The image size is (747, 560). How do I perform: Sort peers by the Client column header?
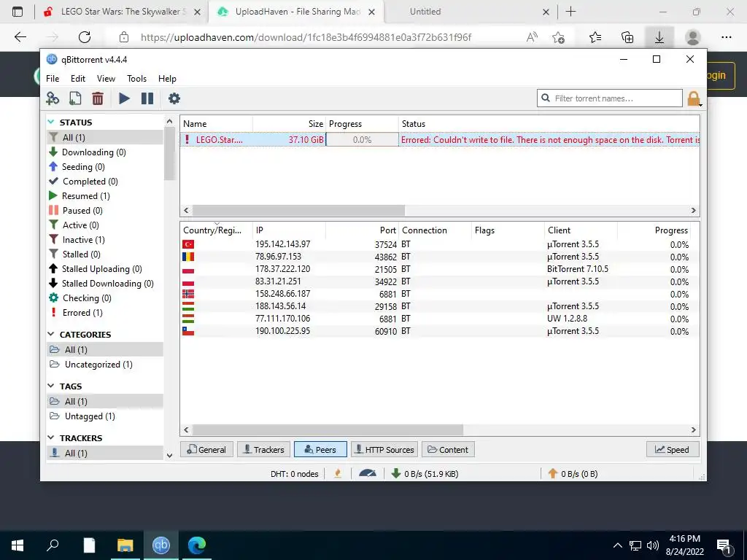[581, 230]
